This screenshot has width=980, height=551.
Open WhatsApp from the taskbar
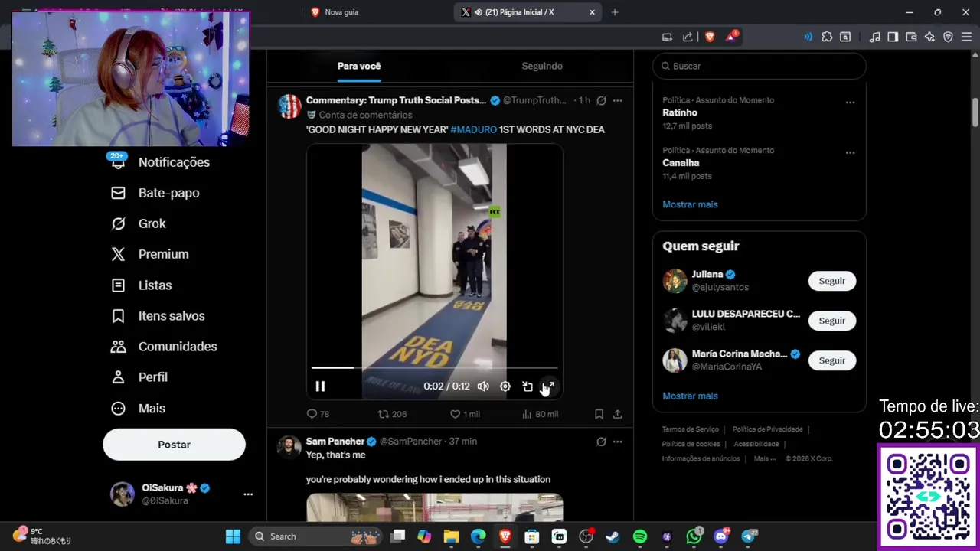694,536
